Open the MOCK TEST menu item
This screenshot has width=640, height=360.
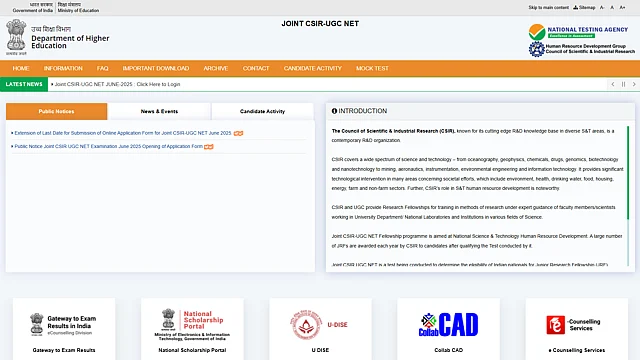coord(372,69)
